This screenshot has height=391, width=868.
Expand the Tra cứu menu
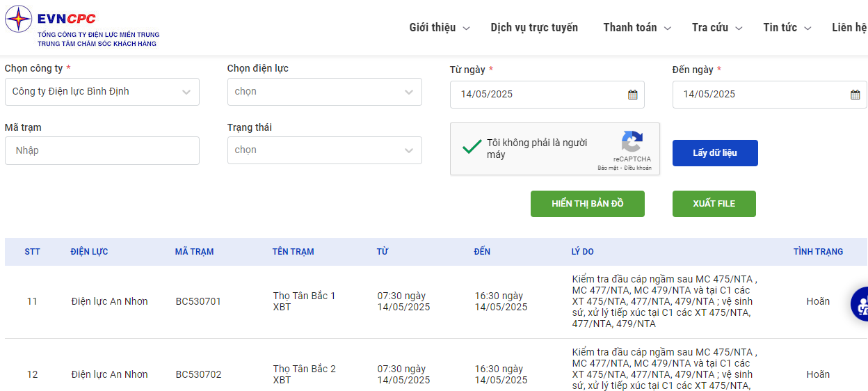point(716,28)
